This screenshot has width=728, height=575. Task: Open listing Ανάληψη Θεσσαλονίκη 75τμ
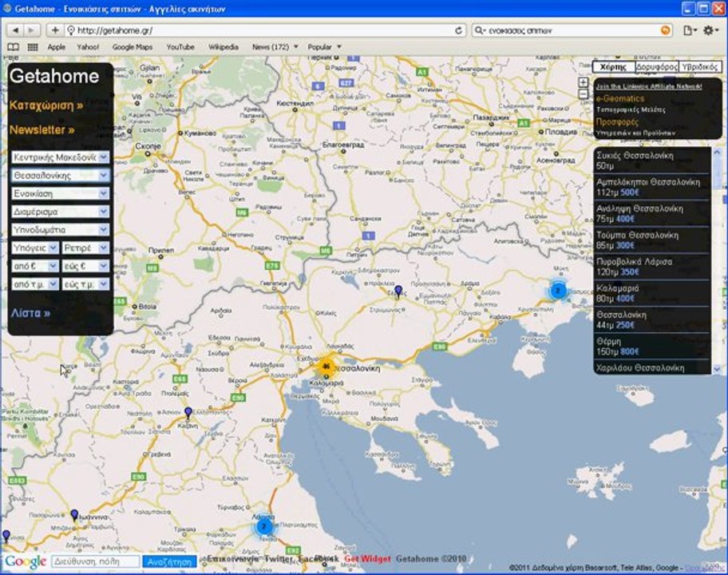[652, 214]
